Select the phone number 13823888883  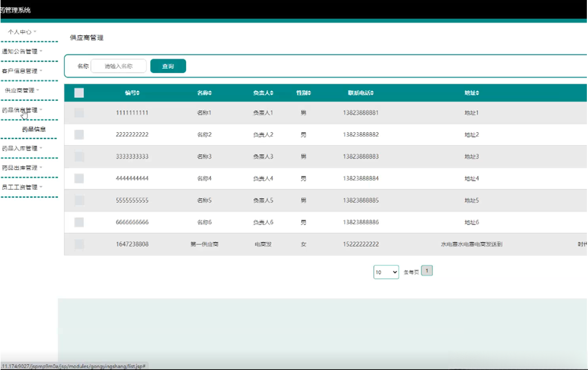coord(361,157)
